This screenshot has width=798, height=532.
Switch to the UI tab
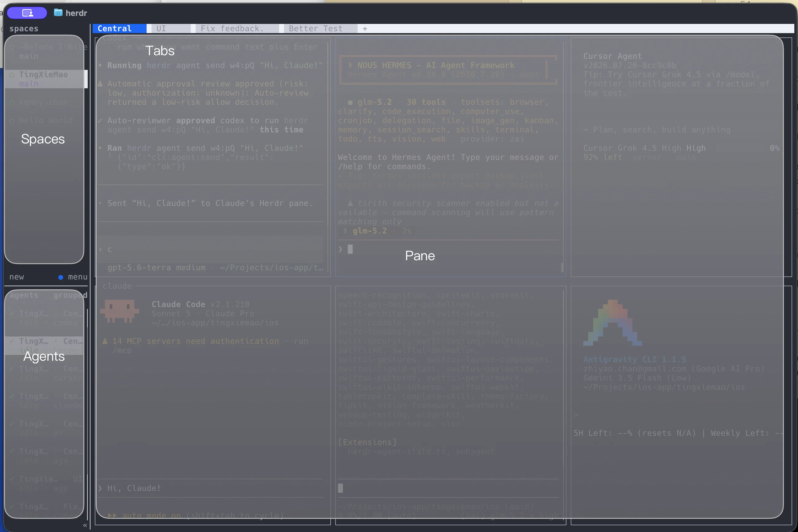pos(171,28)
